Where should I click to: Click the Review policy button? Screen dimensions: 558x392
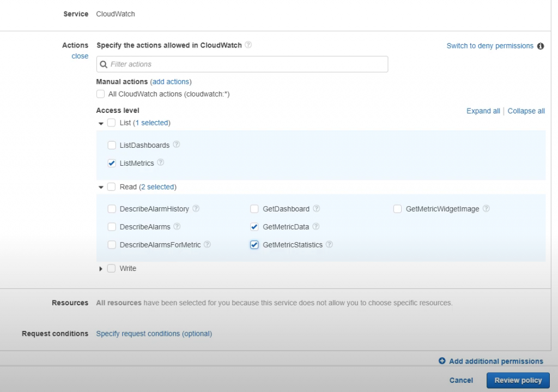pyautogui.click(x=518, y=380)
